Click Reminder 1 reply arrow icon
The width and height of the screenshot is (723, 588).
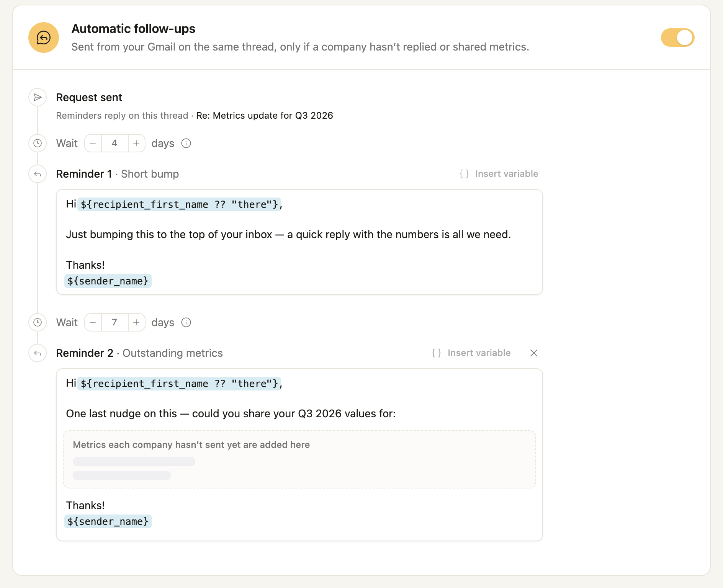[x=38, y=174]
